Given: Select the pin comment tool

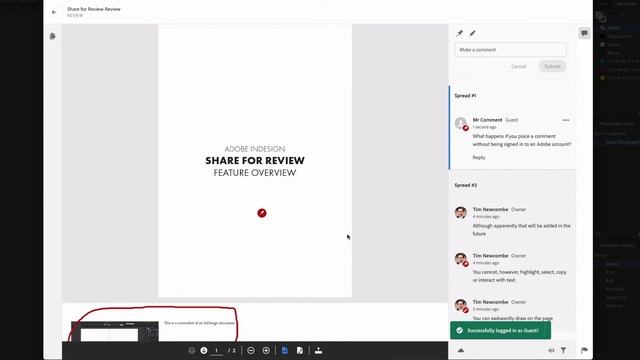Looking at the screenshot, I should [460, 33].
